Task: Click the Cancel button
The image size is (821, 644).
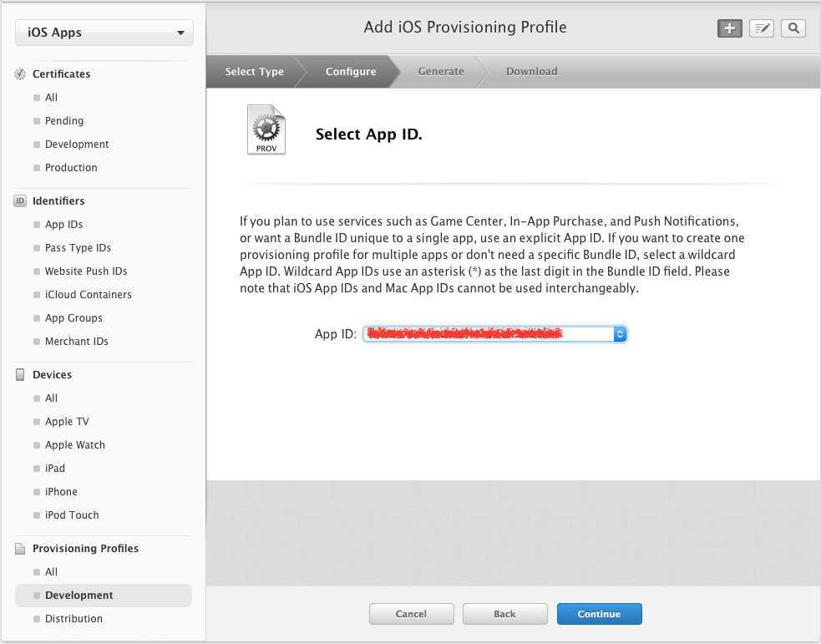Action: pyautogui.click(x=411, y=614)
